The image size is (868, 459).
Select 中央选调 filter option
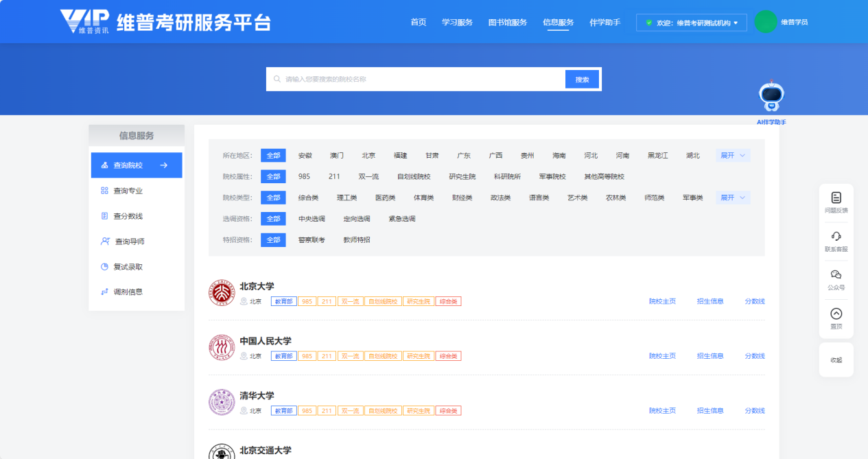pyautogui.click(x=312, y=220)
